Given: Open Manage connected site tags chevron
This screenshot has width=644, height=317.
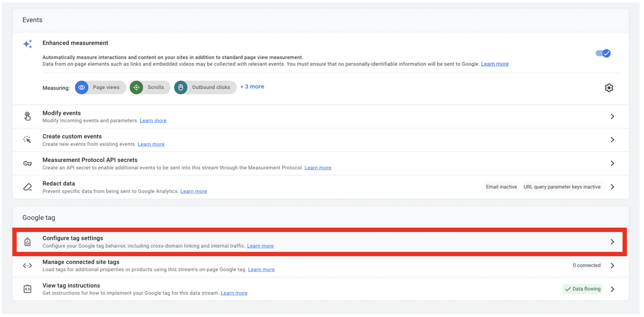Looking at the screenshot, I should point(612,265).
